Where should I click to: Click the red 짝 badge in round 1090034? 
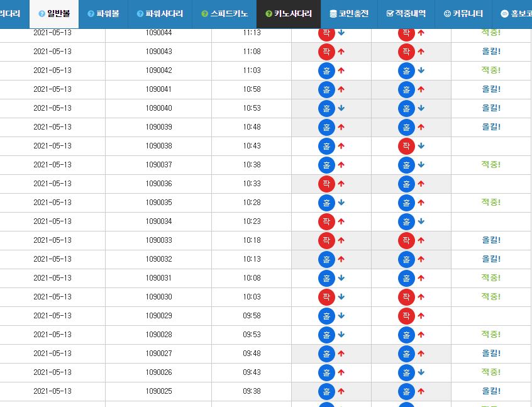coord(326,221)
